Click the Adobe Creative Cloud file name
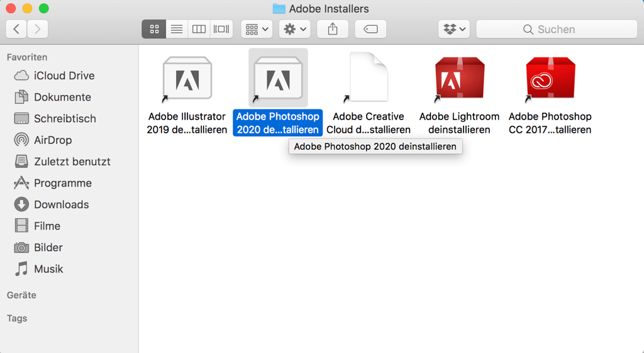Viewport: 644px width, 353px height. pyautogui.click(x=369, y=123)
